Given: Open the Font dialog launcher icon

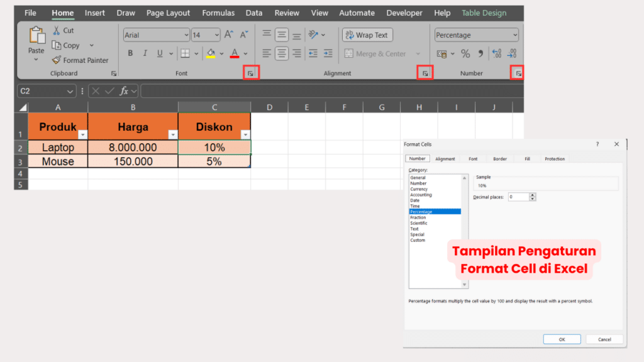Looking at the screenshot, I should click(x=251, y=73).
